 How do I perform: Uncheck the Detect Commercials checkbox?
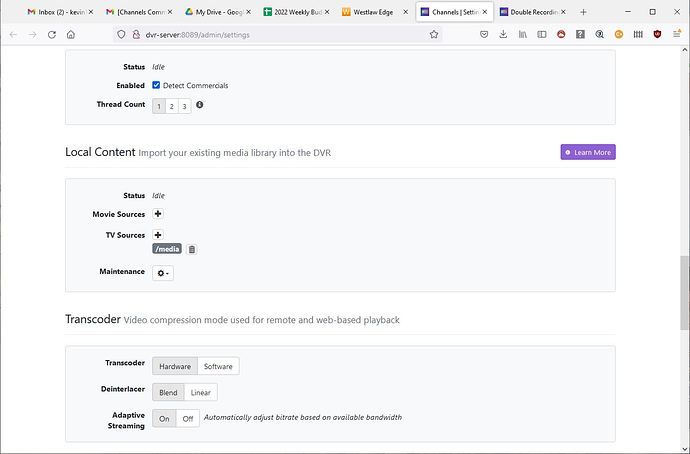tap(156, 85)
